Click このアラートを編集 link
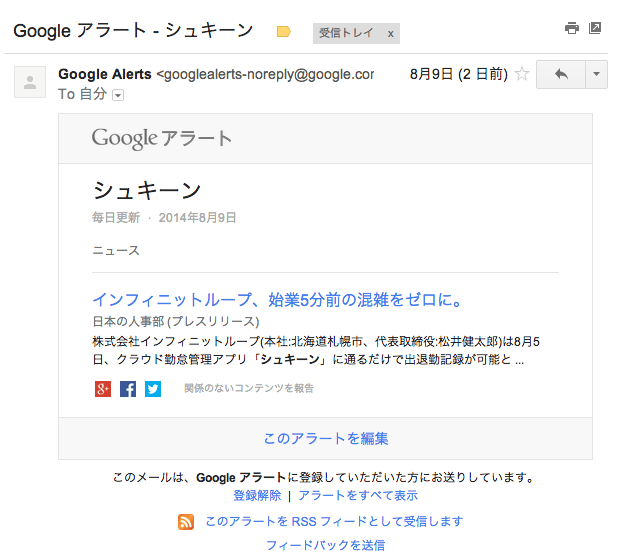The width and height of the screenshot is (636, 559). point(326,439)
